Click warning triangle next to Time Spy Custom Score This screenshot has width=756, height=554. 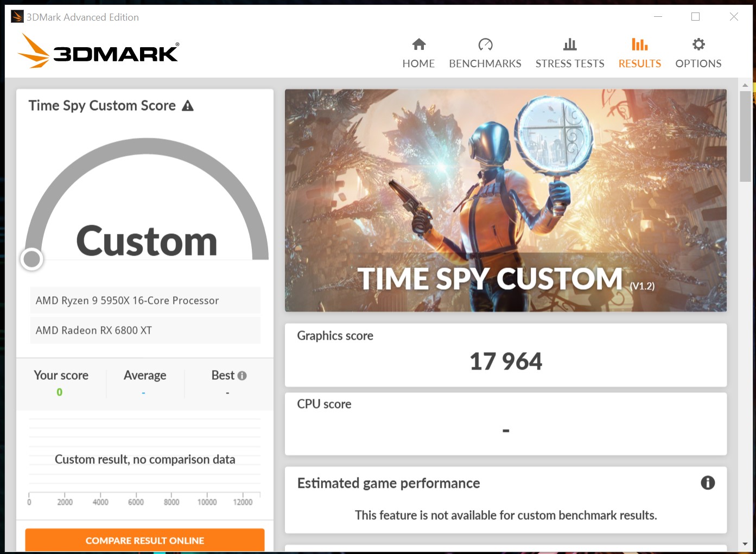pyautogui.click(x=188, y=106)
